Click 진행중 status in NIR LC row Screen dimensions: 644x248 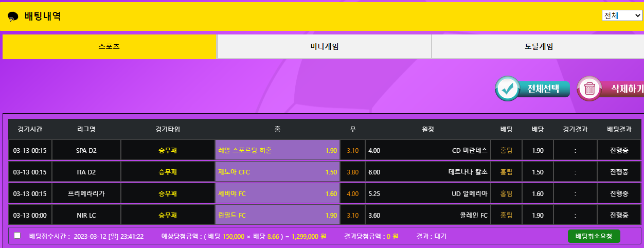(x=619, y=216)
